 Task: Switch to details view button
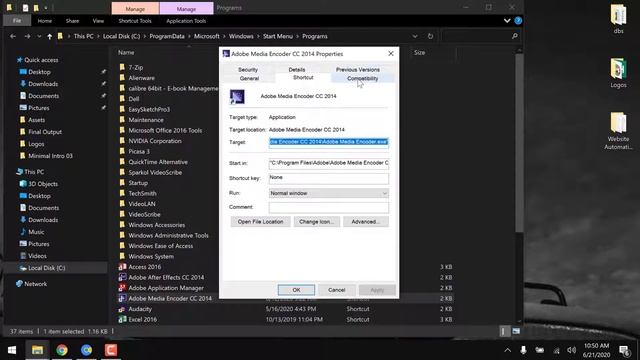[503, 331]
